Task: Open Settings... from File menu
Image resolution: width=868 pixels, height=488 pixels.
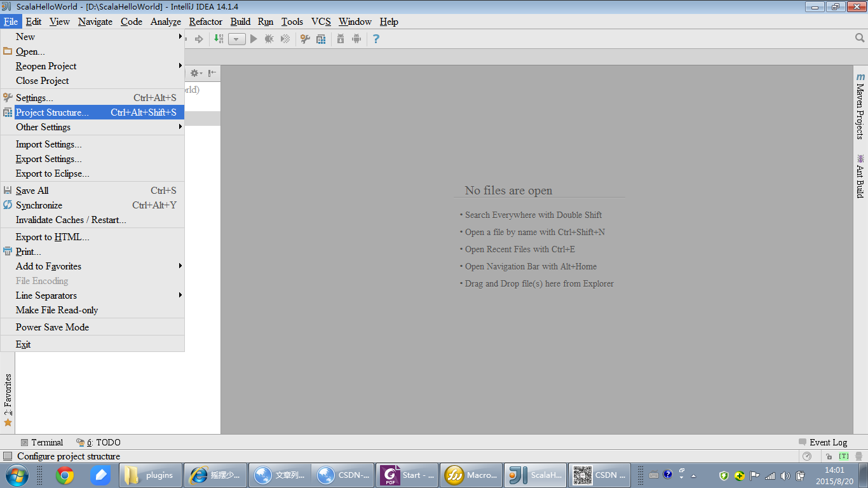Action: (x=93, y=98)
